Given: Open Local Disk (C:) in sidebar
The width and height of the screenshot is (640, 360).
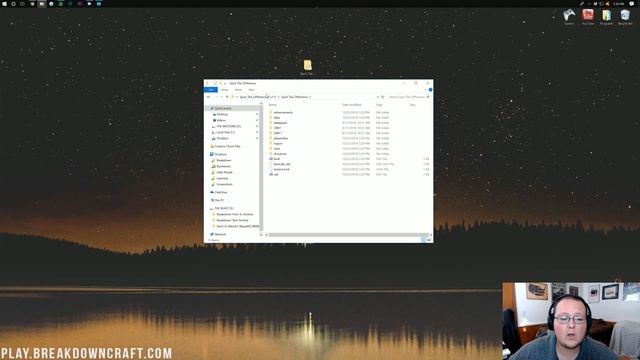Looking at the screenshot, I should (x=225, y=132).
